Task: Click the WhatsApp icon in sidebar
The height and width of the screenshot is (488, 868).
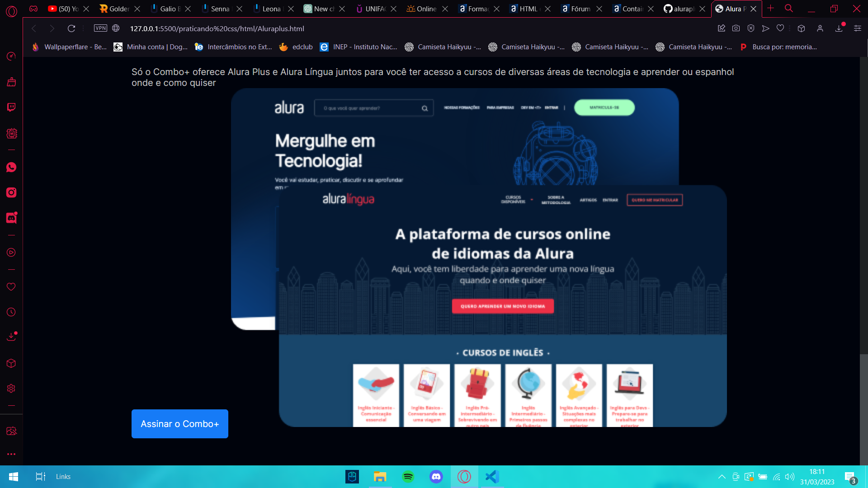Action: (x=11, y=167)
